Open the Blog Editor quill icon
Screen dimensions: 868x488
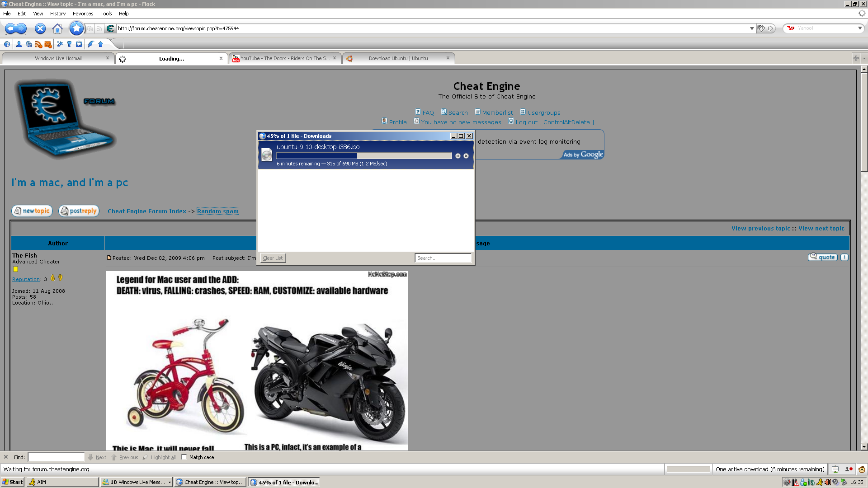(90, 44)
